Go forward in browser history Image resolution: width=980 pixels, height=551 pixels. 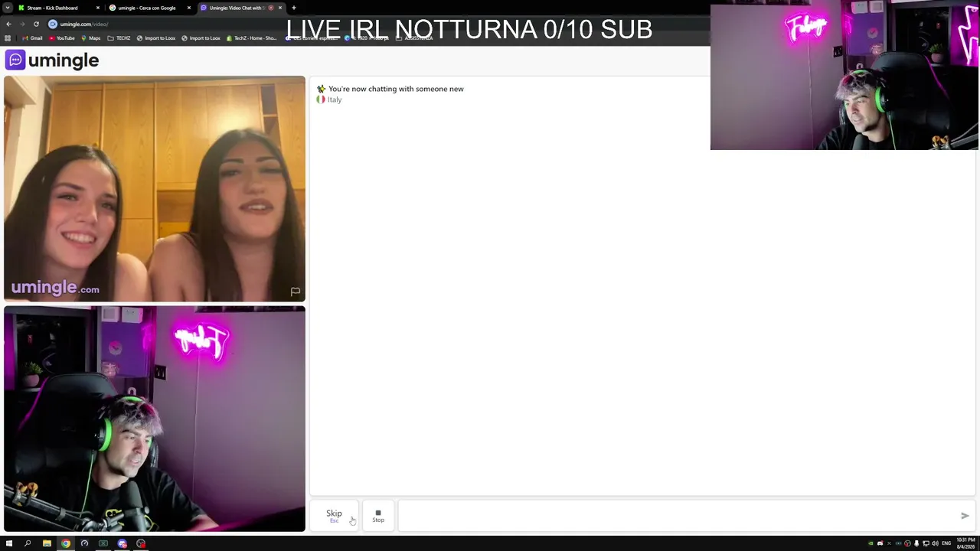click(22, 24)
